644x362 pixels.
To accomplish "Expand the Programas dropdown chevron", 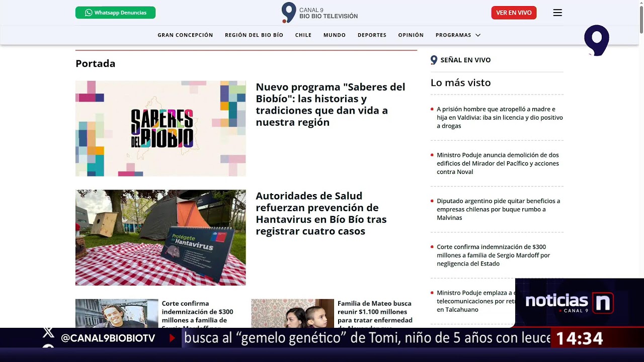I will pos(478,35).
